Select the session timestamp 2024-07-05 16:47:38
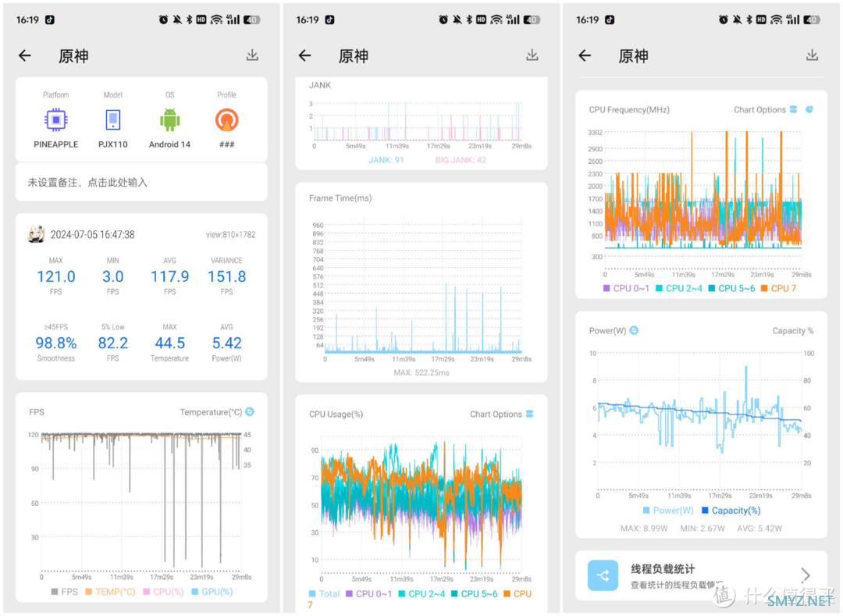This screenshot has width=843, height=616. click(x=92, y=235)
